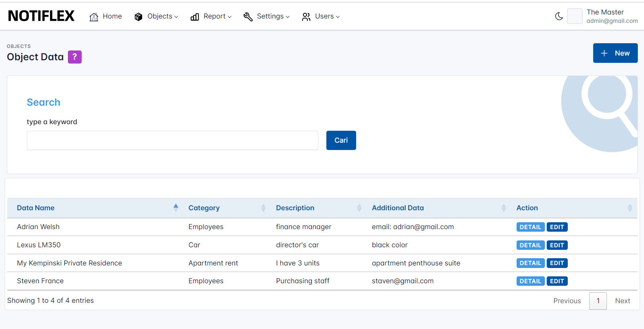Sort table by Category column
This screenshot has width=644, height=329.
(x=204, y=208)
